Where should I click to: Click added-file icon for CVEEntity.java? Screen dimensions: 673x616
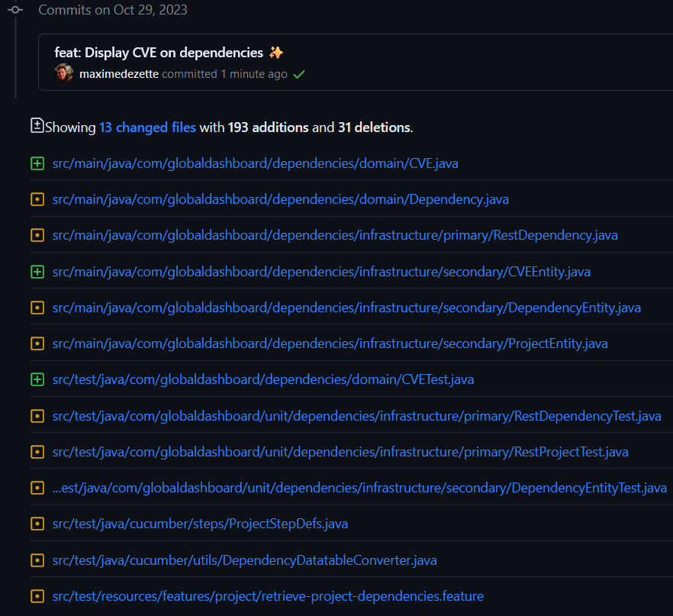37,272
